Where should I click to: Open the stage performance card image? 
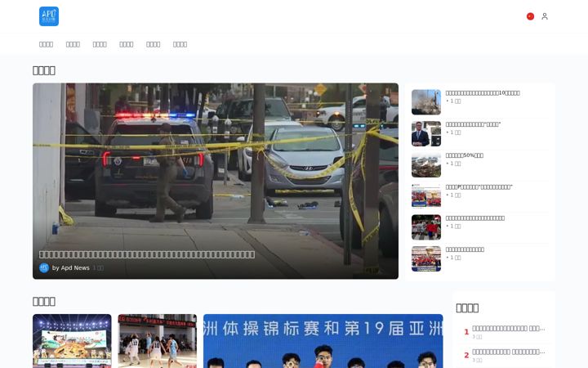[x=72, y=341]
